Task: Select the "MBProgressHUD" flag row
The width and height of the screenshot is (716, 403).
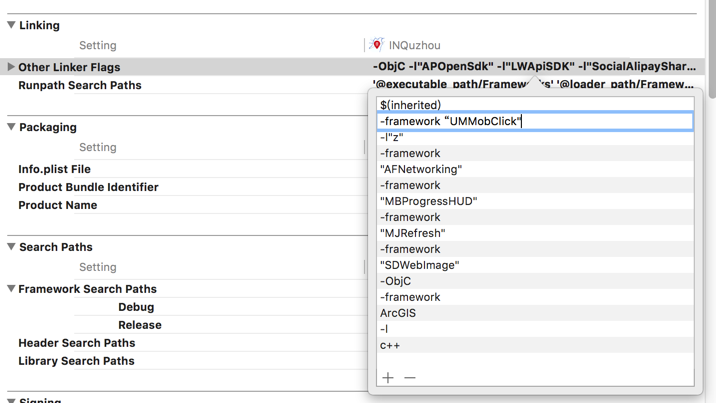Action: pyautogui.click(x=428, y=201)
